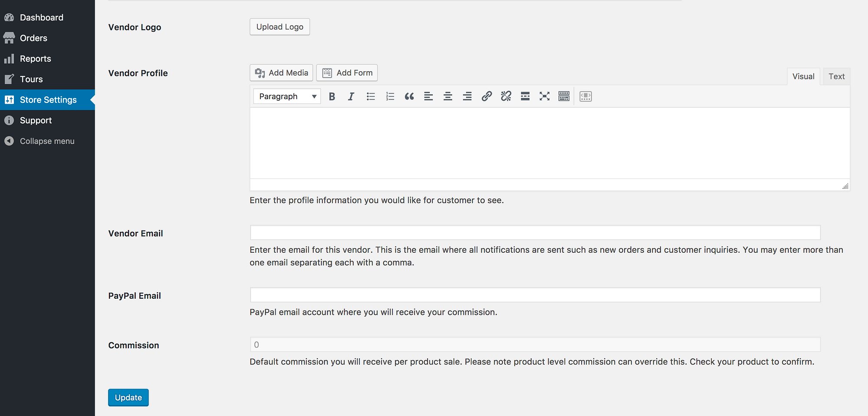Image resolution: width=868 pixels, height=416 pixels.
Task: Enter fullscreen editing mode
Action: (x=545, y=96)
